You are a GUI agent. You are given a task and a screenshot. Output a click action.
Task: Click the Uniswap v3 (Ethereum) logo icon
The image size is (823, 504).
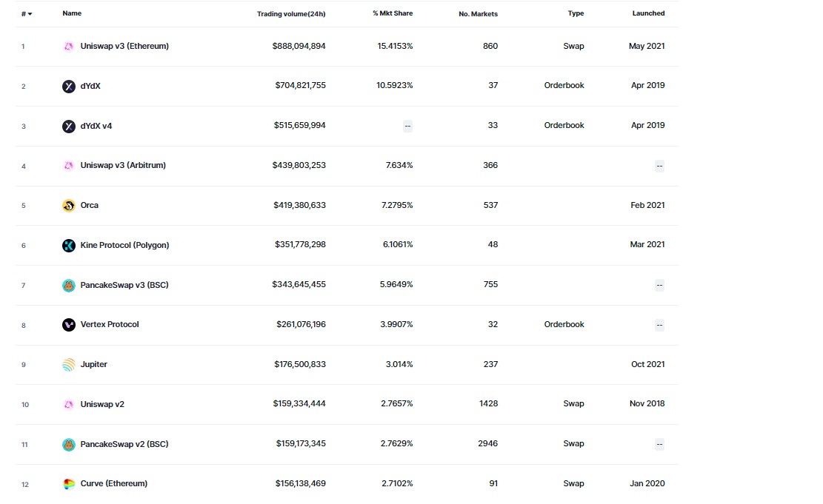coord(69,46)
